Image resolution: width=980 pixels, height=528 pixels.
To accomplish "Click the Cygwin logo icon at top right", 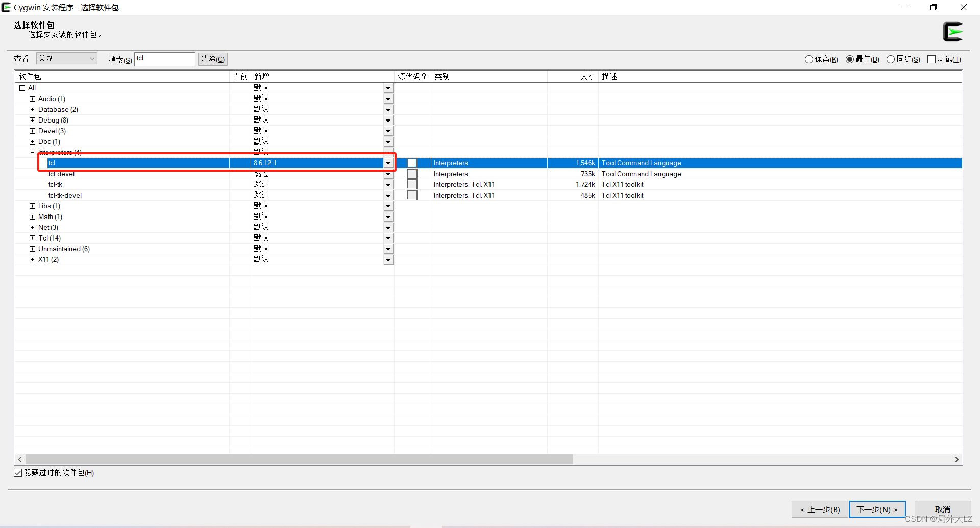I will pos(952,32).
